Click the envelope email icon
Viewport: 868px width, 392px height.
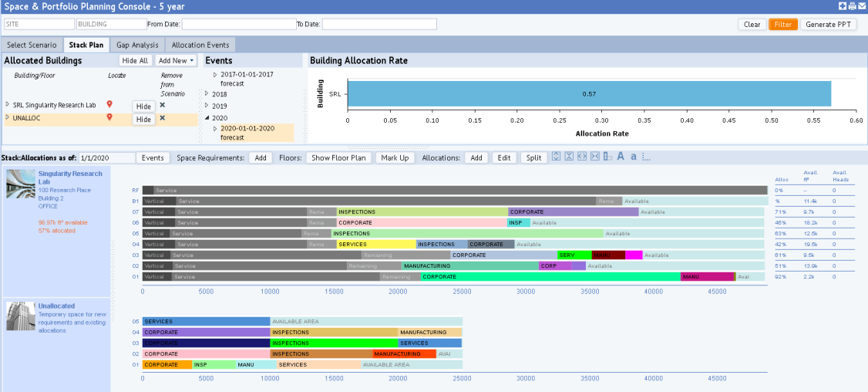[x=861, y=6]
